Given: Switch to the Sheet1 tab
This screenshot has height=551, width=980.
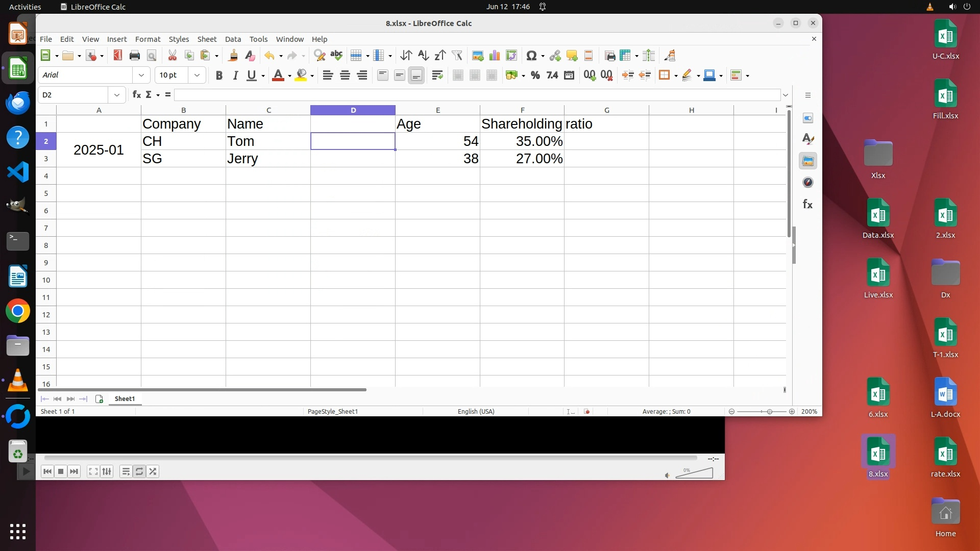Looking at the screenshot, I should pyautogui.click(x=125, y=399).
